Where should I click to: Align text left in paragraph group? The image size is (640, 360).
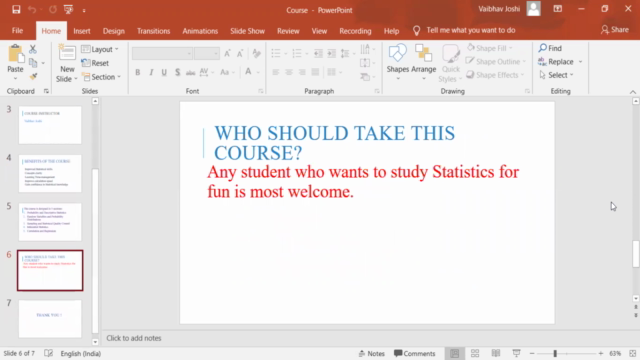coord(276,72)
